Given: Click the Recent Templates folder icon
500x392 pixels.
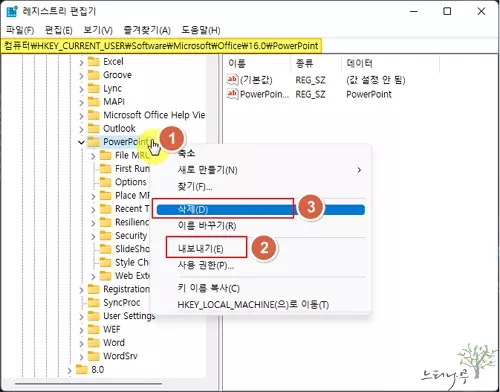Looking at the screenshot, I should click(106, 209).
